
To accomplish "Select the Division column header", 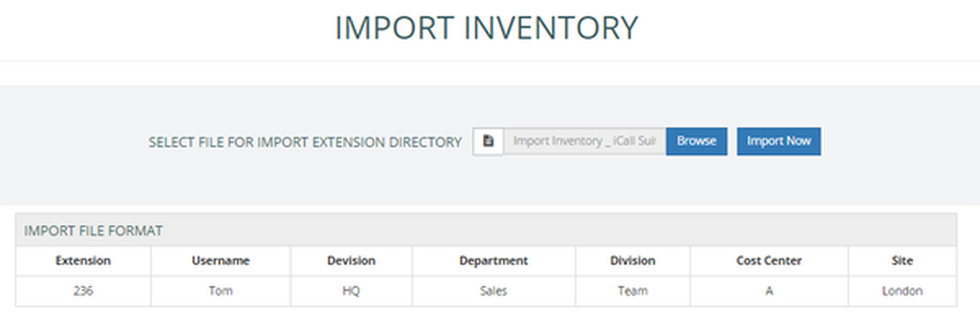I will coord(633,261).
